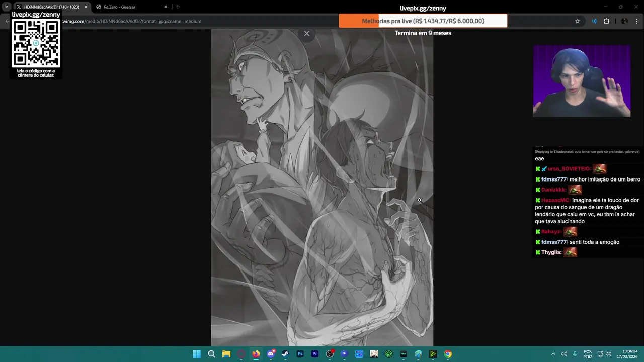The width and height of the screenshot is (644, 362).
Task: Click 'Termina em 9 meses' text
Action: pos(423,33)
